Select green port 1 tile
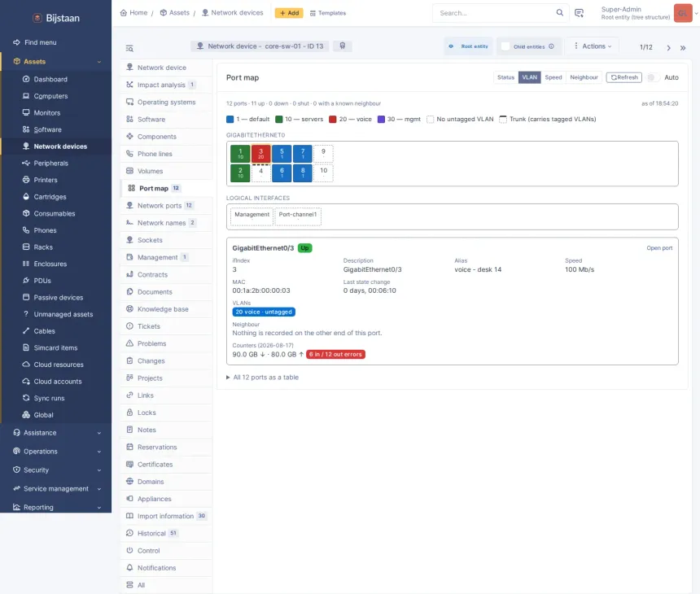The width and height of the screenshot is (700, 594). click(240, 154)
